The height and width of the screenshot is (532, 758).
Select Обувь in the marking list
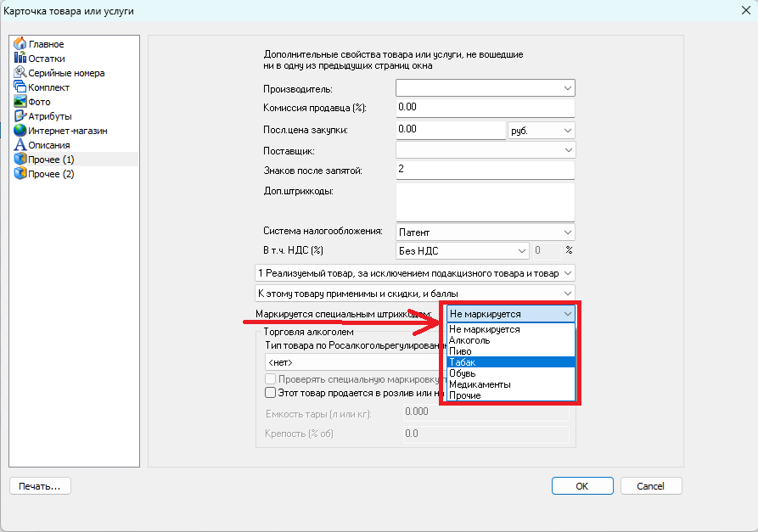point(511,373)
